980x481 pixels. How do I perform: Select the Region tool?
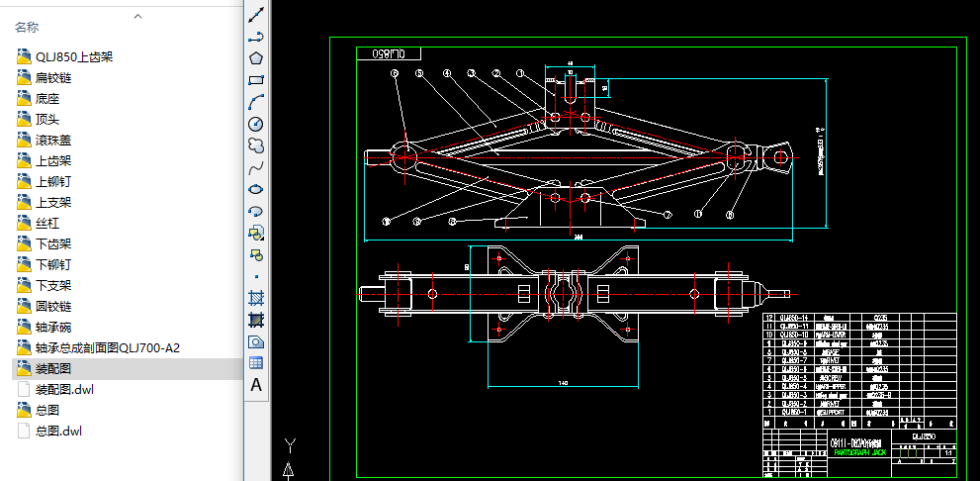[x=256, y=341]
